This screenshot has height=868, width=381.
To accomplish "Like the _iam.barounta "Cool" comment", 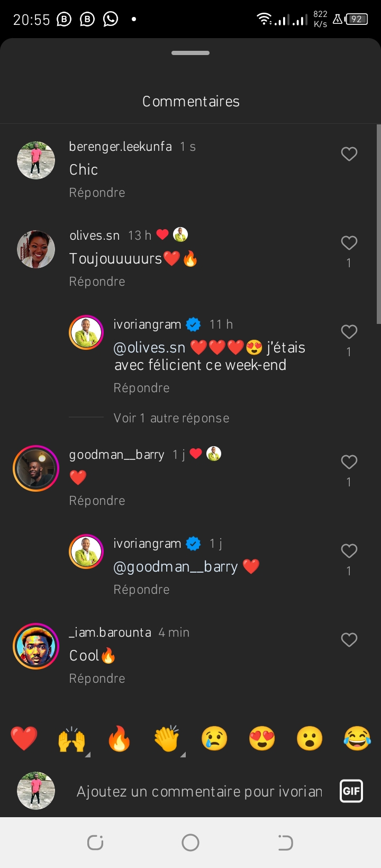I will click(349, 640).
